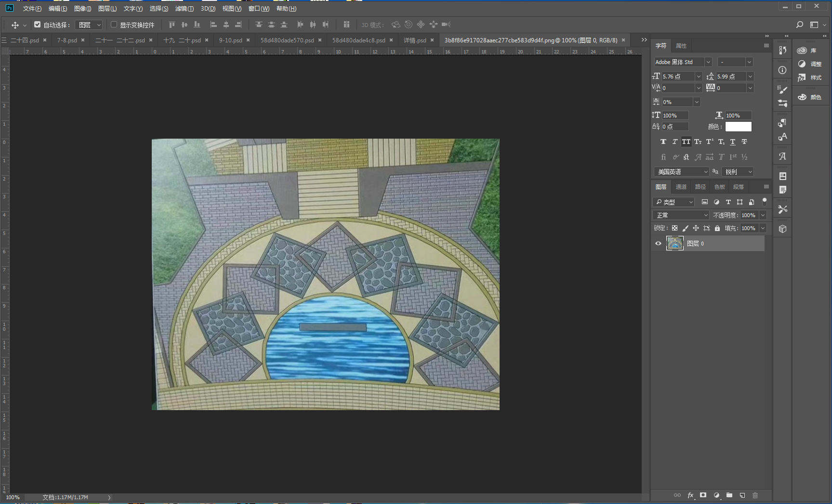
Task: Add a layer mask icon
Action: [703, 495]
